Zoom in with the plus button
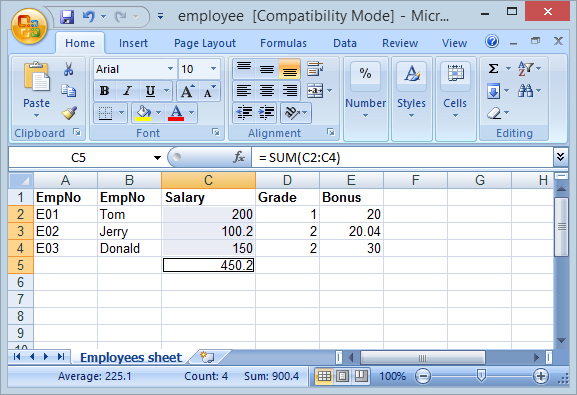The width and height of the screenshot is (577, 395). click(541, 376)
